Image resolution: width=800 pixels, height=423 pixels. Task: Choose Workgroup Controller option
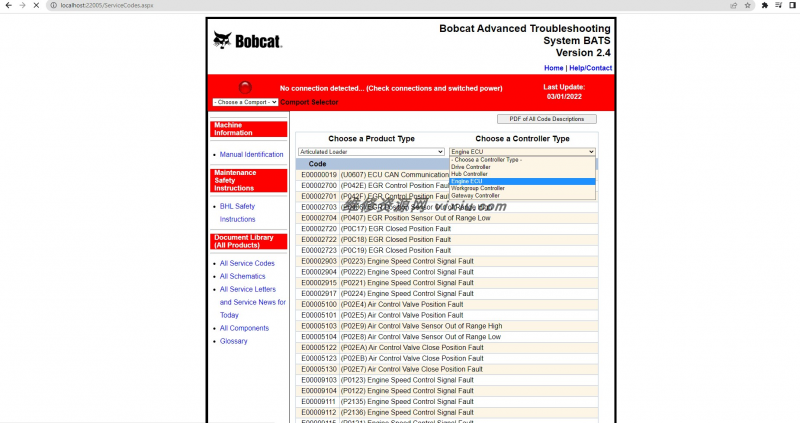[x=478, y=188]
